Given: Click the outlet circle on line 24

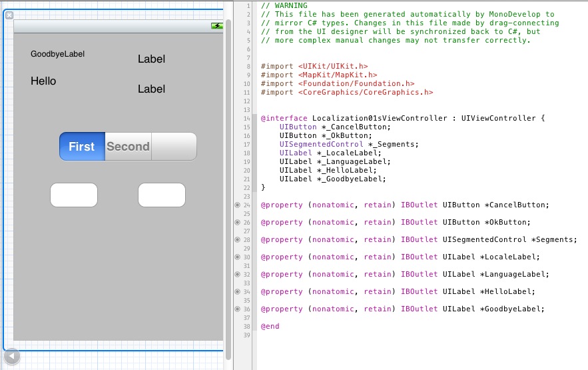Looking at the screenshot, I should [237, 205].
